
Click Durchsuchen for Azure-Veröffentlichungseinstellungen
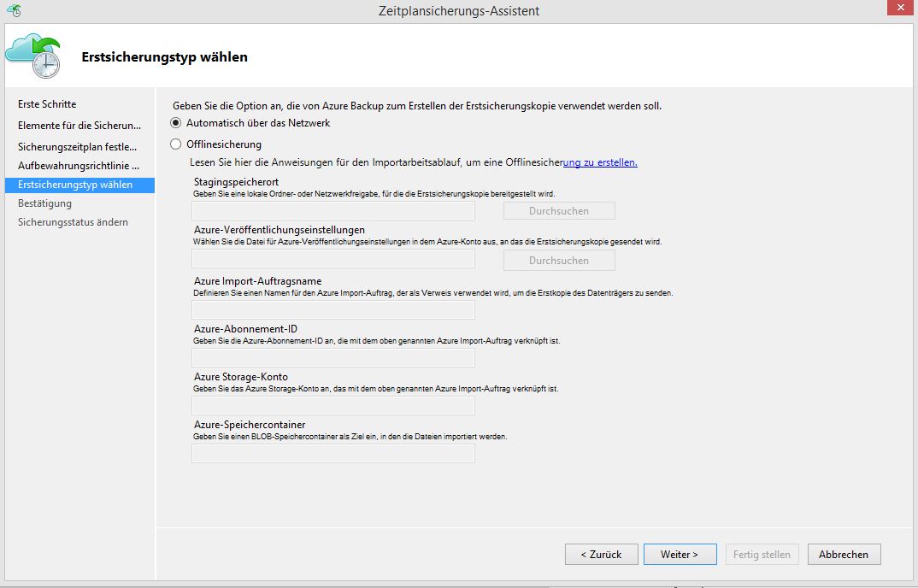point(558,260)
